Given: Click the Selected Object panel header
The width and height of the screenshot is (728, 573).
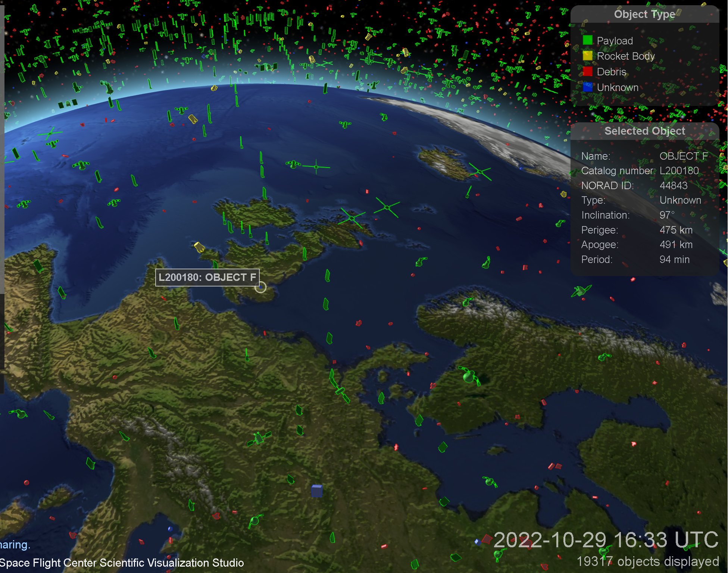Looking at the screenshot, I should point(644,131).
